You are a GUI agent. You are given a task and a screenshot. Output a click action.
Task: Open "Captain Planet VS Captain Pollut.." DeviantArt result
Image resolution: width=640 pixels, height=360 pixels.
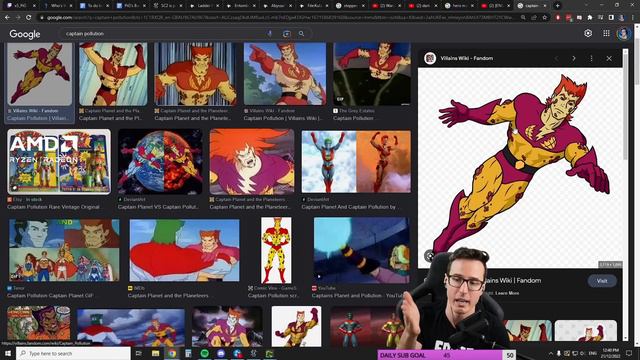click(x=158, y=207)
